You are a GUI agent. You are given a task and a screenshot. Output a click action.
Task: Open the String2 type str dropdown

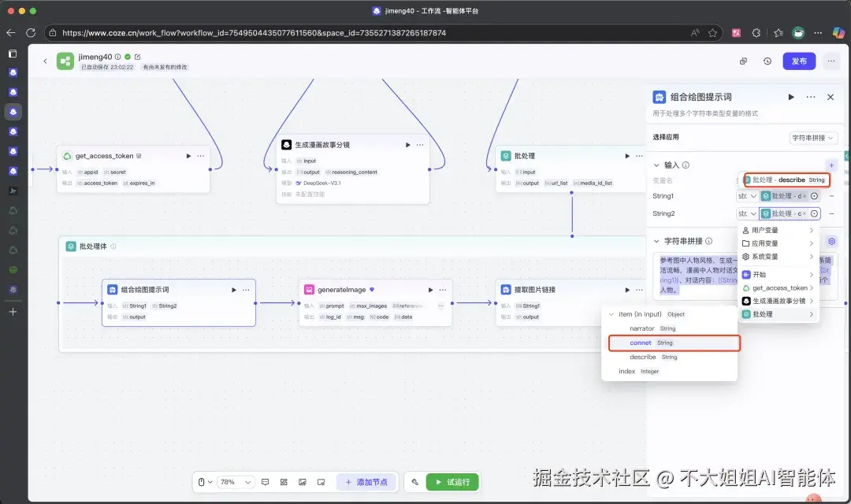pos(747,213)
